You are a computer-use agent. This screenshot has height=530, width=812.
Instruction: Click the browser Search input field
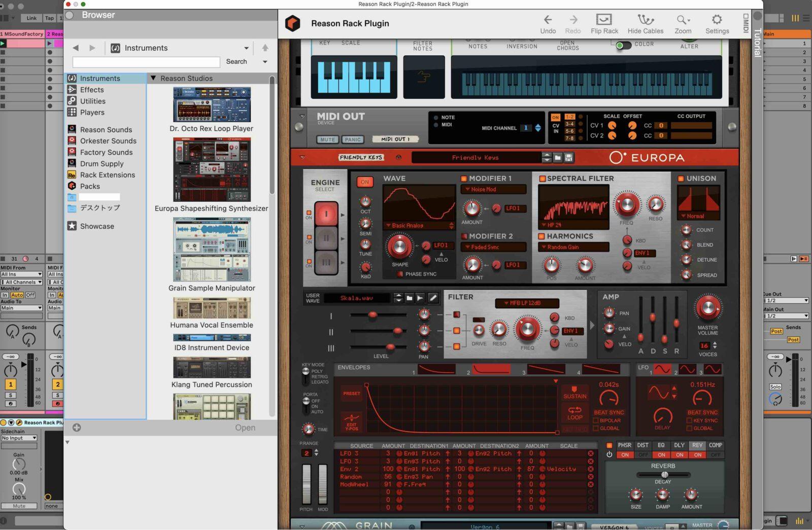pos(146,62)
